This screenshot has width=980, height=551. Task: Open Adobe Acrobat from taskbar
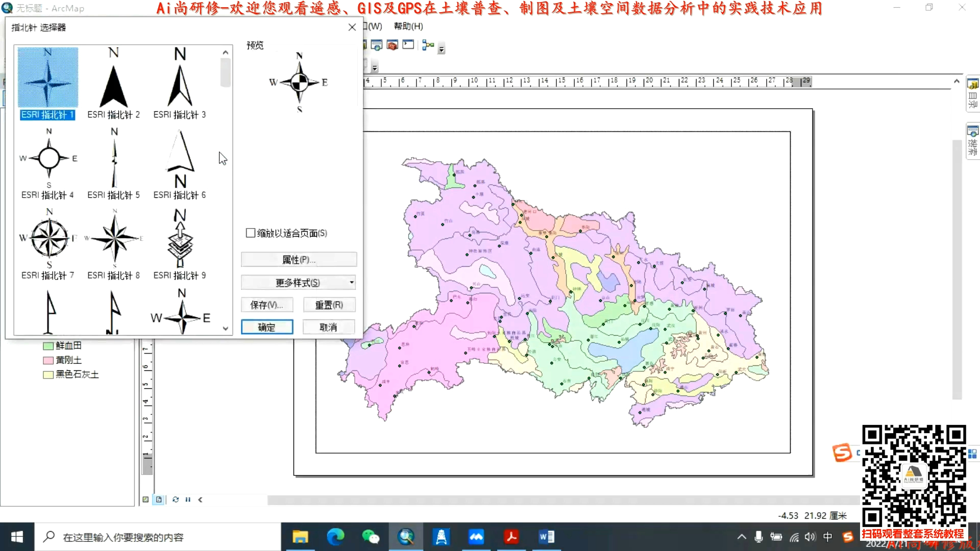point(511,537)
